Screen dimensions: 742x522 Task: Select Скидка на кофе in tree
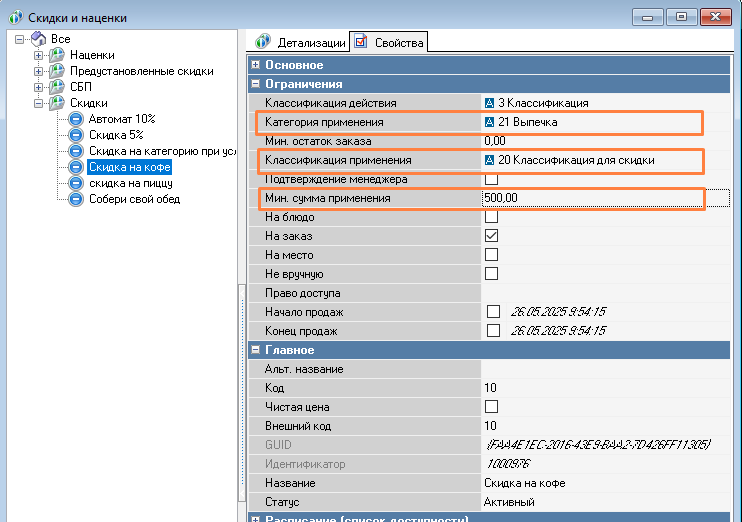129,167
